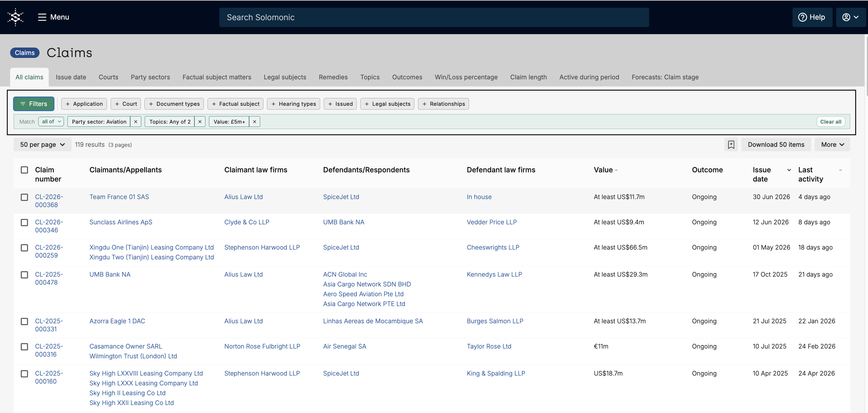
Task: Add a Relationships filter
Action: point(443,104)
